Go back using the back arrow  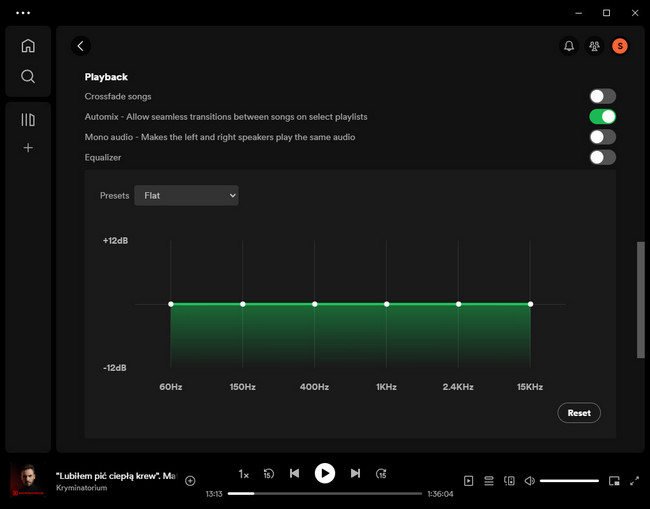[x=81, y=46]
